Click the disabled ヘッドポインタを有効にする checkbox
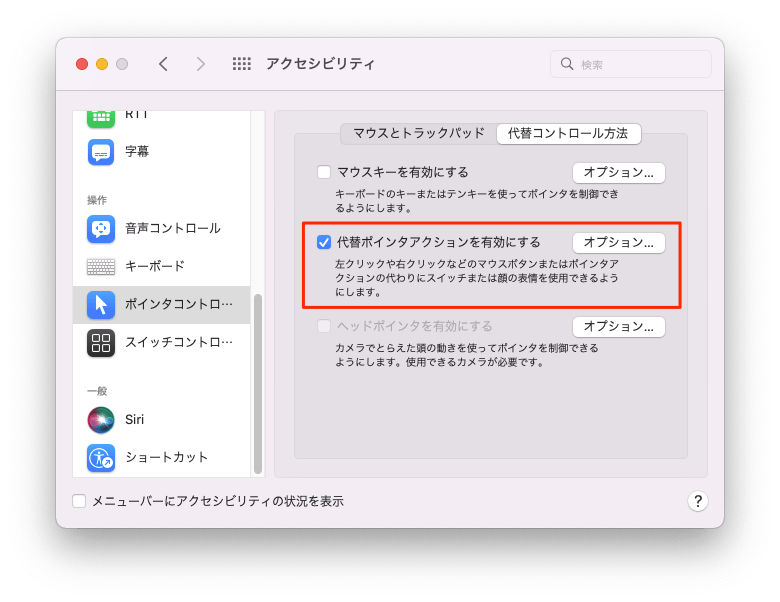The width and height of the screenshot is (780, 602). (x=324, y=326)
